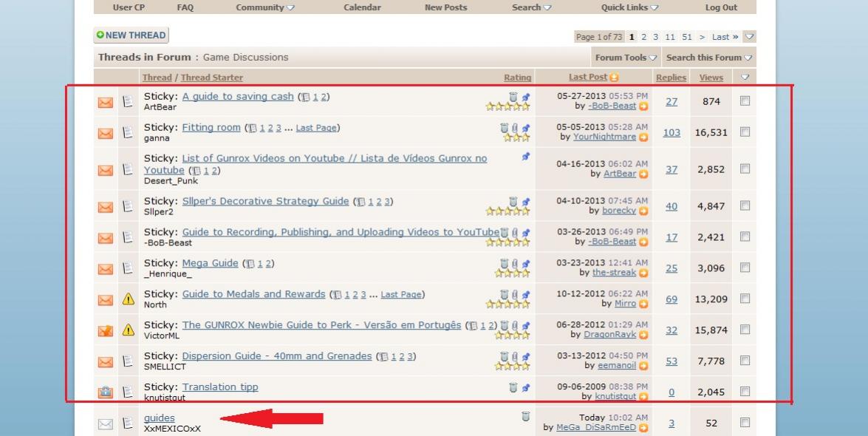Image resolution: width=868 pixels, height=436 pixels.
Task: Open the Sllper's Decorative Strategy Guide thread
Action: [x=265, y=201]
